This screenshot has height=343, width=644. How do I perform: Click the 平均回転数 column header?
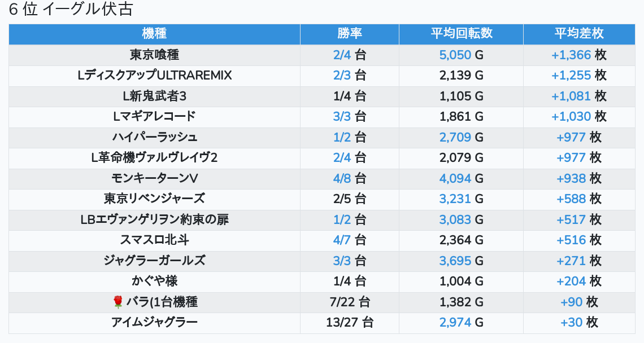(x=461, y=34)
